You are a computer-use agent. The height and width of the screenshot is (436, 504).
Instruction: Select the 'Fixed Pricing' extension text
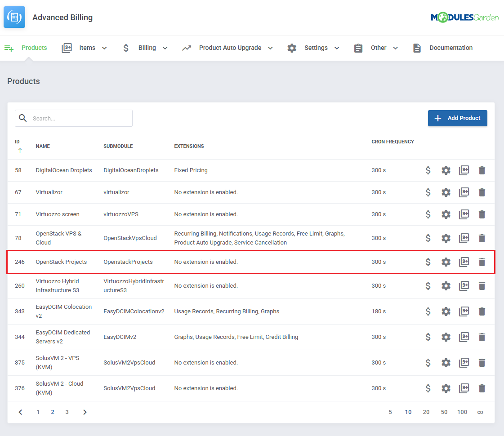click(191, 170)
